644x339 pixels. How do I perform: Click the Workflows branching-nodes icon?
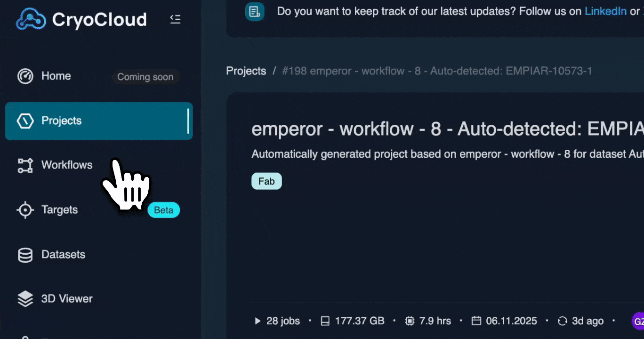click(x=25, y=165)
